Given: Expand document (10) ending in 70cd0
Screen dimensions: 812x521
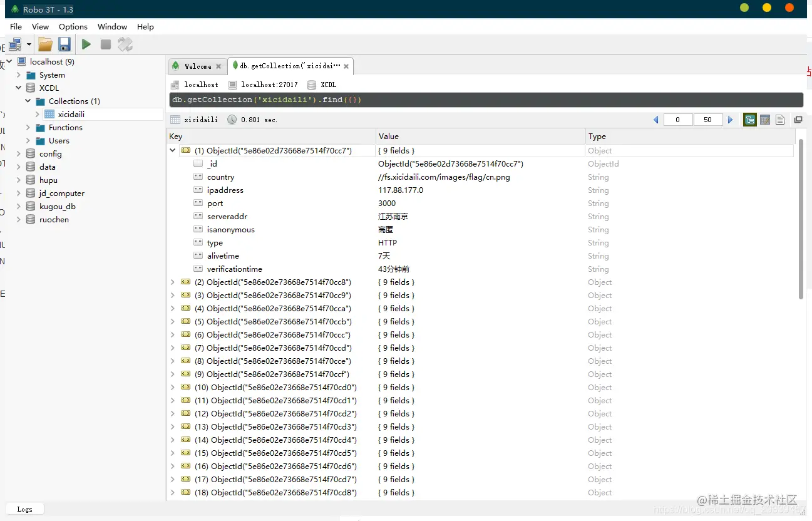Looking at the screenshot, I should [x=172, y=387].
